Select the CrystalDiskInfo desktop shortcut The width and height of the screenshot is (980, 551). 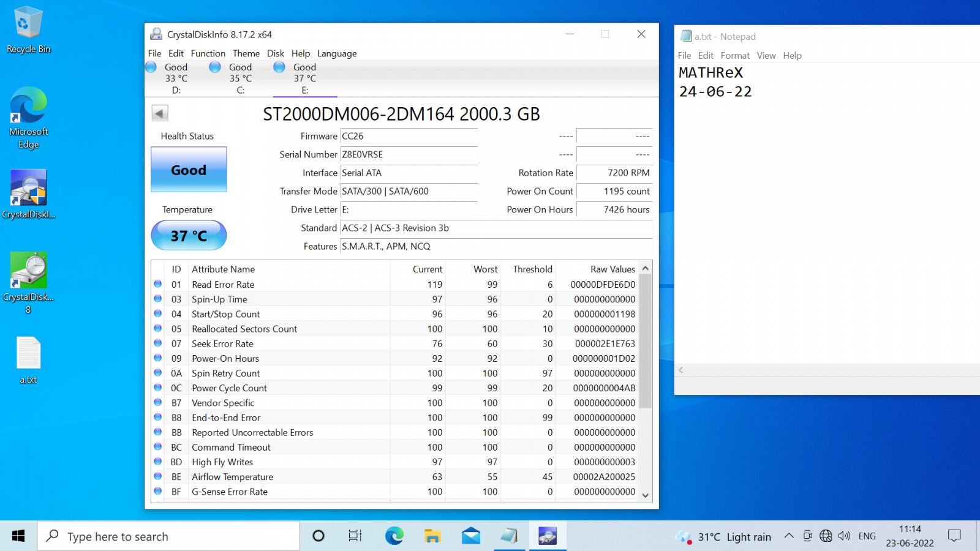point(28,194)
